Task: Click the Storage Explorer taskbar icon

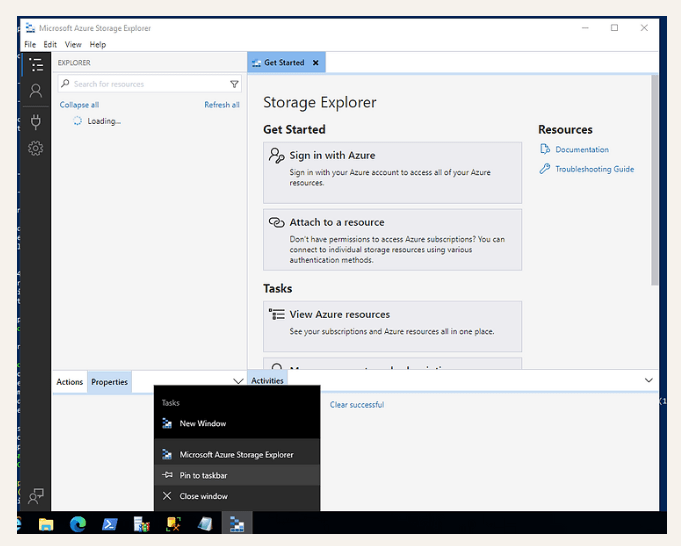Action: tap(237, 524)
